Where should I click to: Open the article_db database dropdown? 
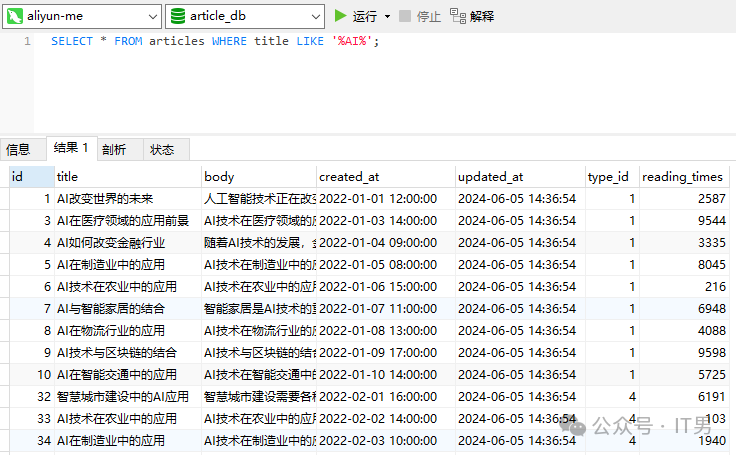pos(315,17)
